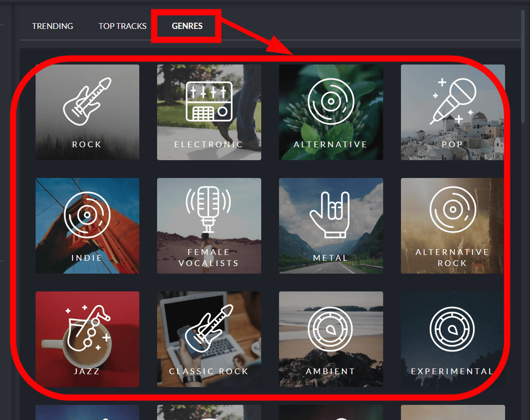
Task: Click the JAZZ label text
Action: (87, 372)
